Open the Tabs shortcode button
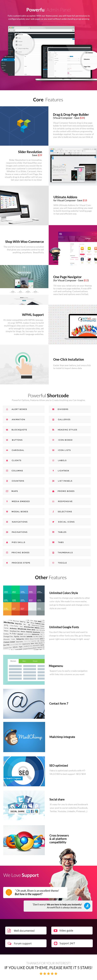This screenshot has height=980, width=97. [x=70, y=542]
